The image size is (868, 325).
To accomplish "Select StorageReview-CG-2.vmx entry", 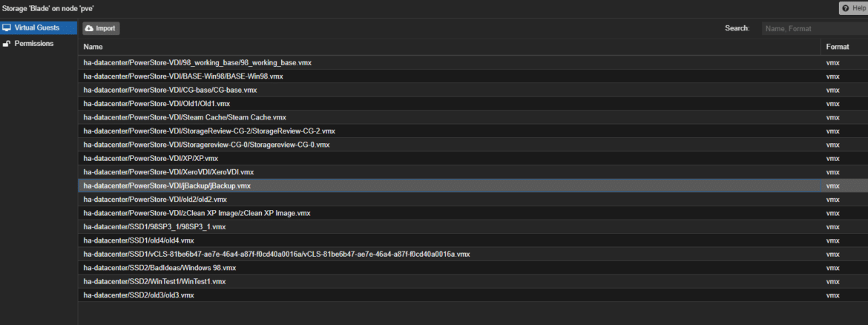I will 473,131.
